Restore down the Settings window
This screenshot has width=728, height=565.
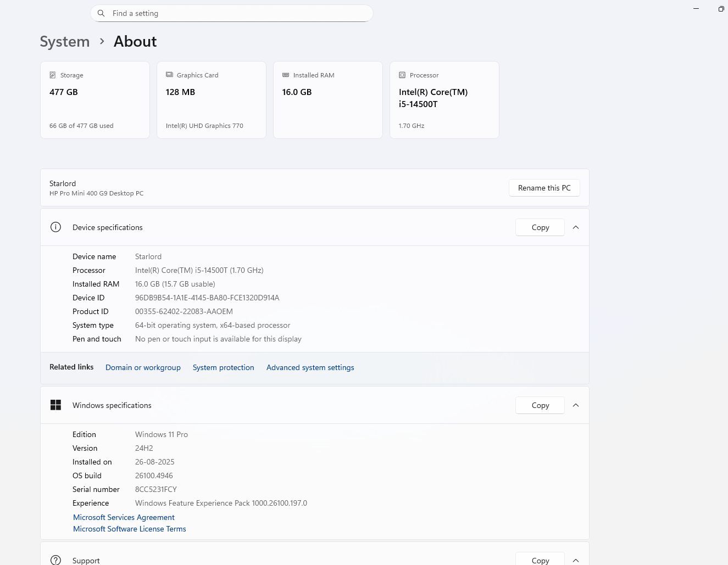tap(721, 9)
